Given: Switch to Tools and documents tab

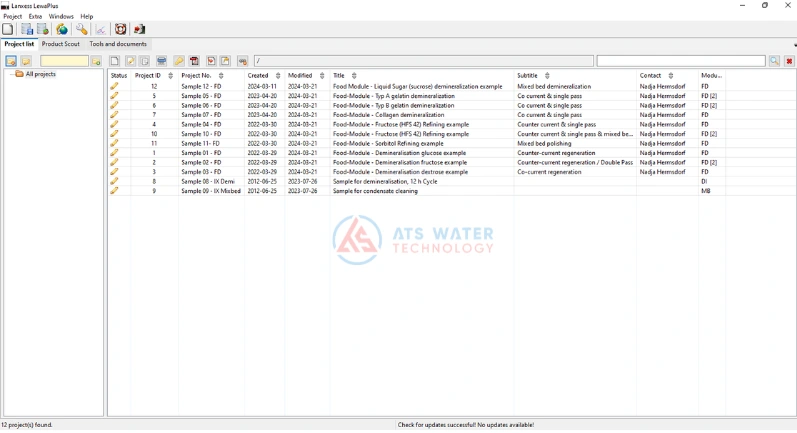Looking at the screenshot, I should 118,44.
